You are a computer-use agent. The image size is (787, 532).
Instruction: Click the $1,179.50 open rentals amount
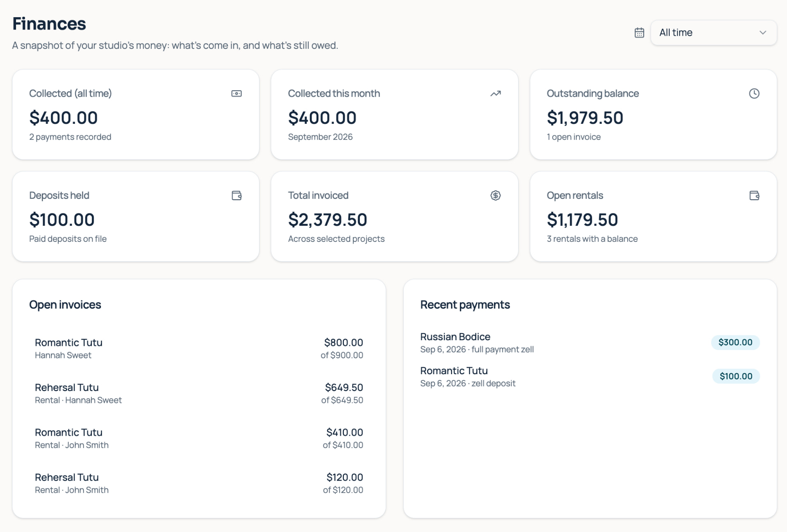pos(582,220)
